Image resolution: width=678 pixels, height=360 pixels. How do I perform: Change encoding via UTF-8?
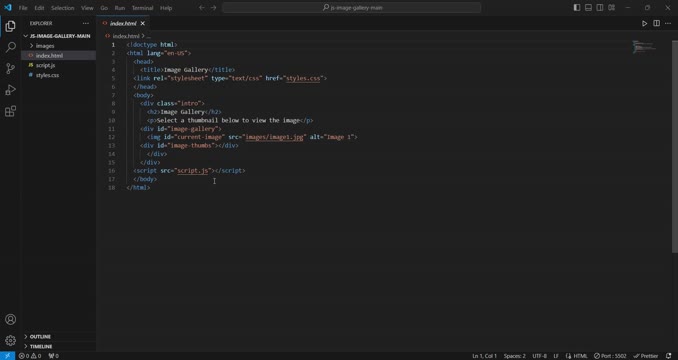pyautogui.click(x=539, y=356)
